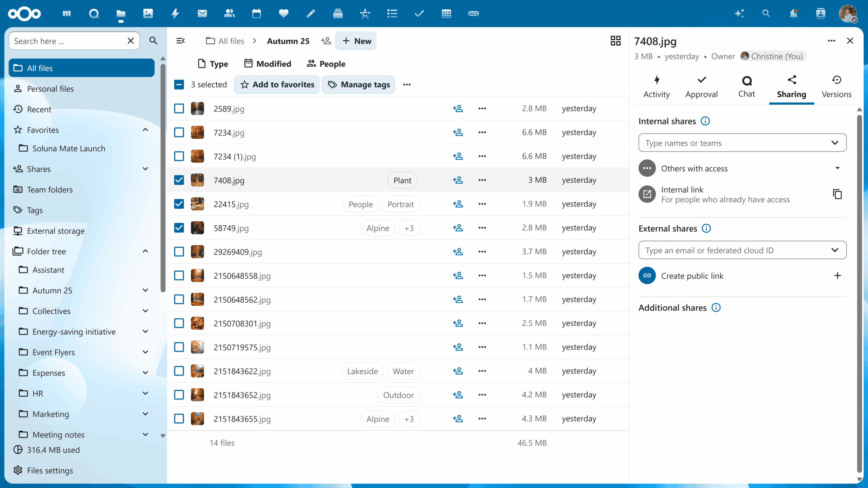Click Create public link under External shares
868x488 pixels.
point(692,276)
